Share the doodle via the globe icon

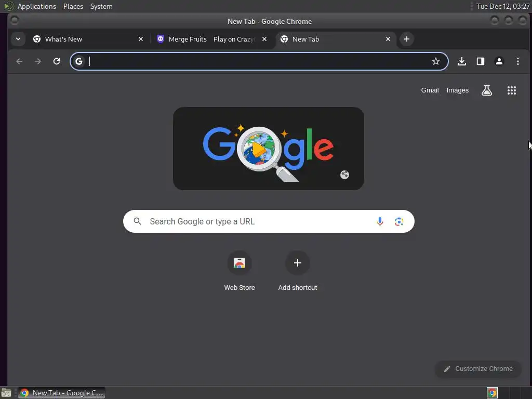point(345,175)
